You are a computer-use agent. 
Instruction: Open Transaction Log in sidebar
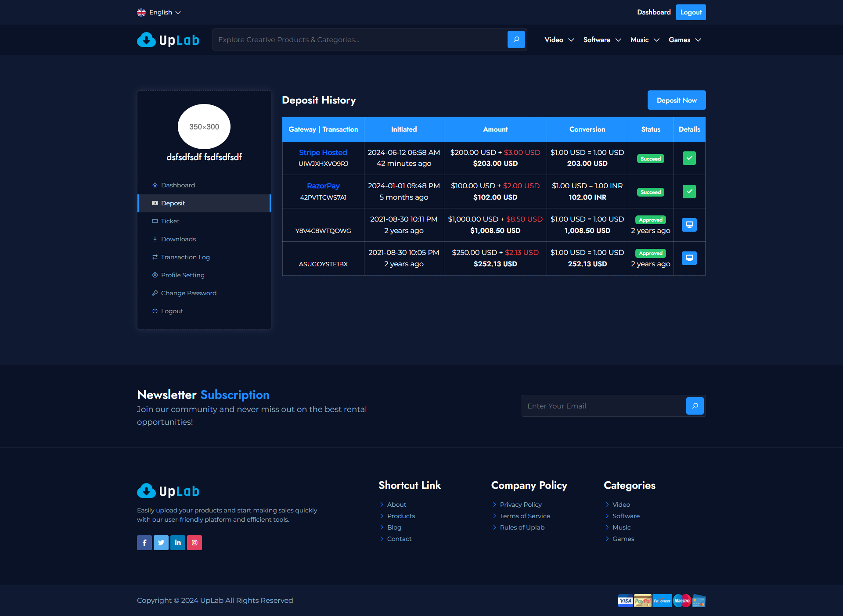185,257
